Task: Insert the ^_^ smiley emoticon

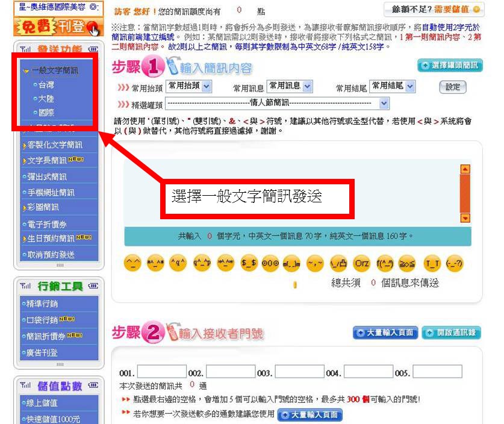Action: (x=132, y=263)
